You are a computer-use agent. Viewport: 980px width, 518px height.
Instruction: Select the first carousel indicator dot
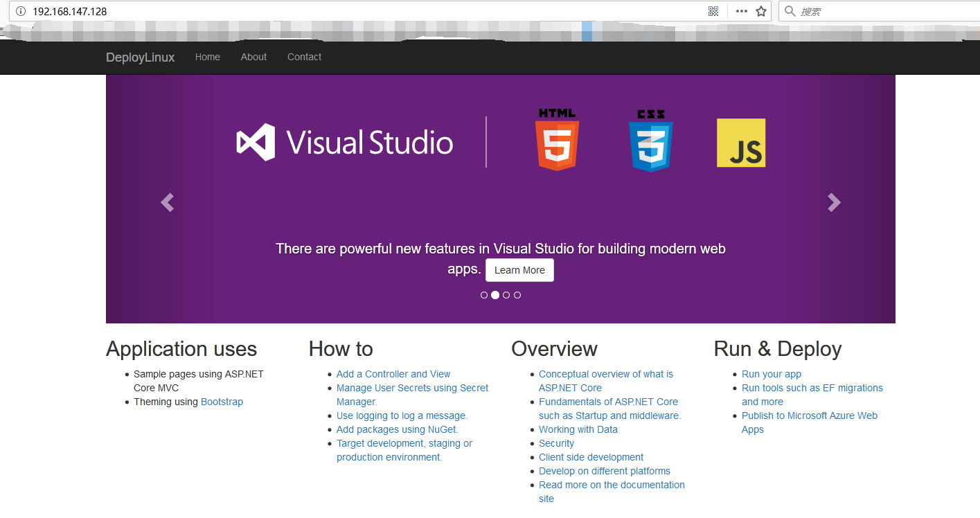point(484,295)
